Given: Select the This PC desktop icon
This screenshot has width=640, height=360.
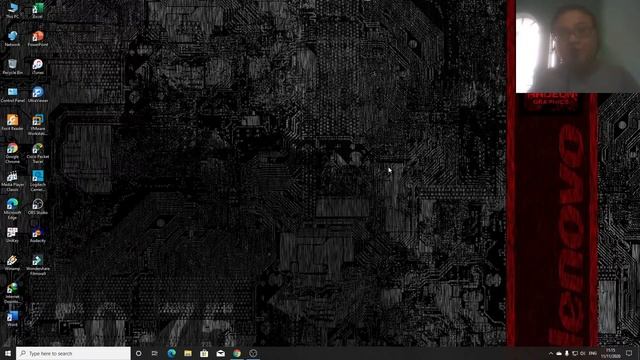Looking at the screenshot, I should pos(13,11).
